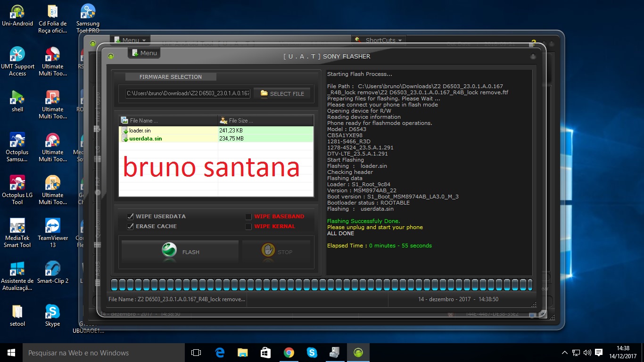
Task: Click the File Name column header
Action: (168, 121)
